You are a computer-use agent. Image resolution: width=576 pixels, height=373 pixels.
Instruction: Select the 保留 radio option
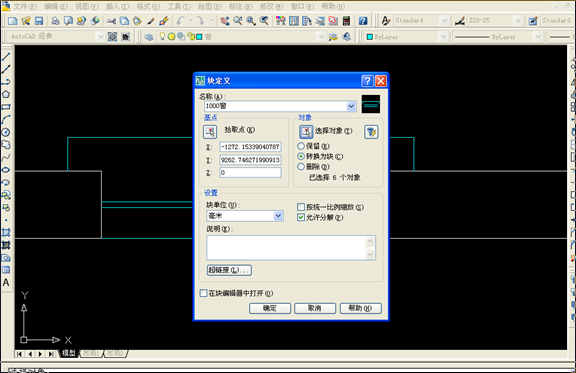[301, 146]
